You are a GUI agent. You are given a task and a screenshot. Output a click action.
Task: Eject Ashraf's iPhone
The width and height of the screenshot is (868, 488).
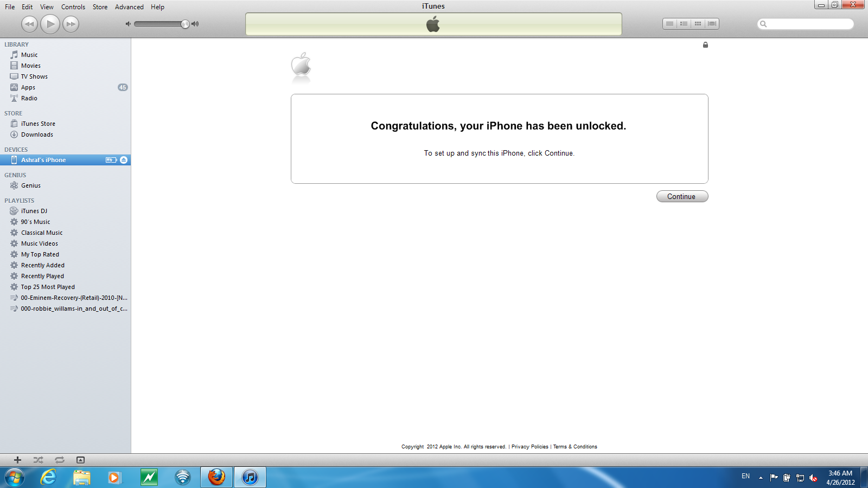[x=124, y=160]
